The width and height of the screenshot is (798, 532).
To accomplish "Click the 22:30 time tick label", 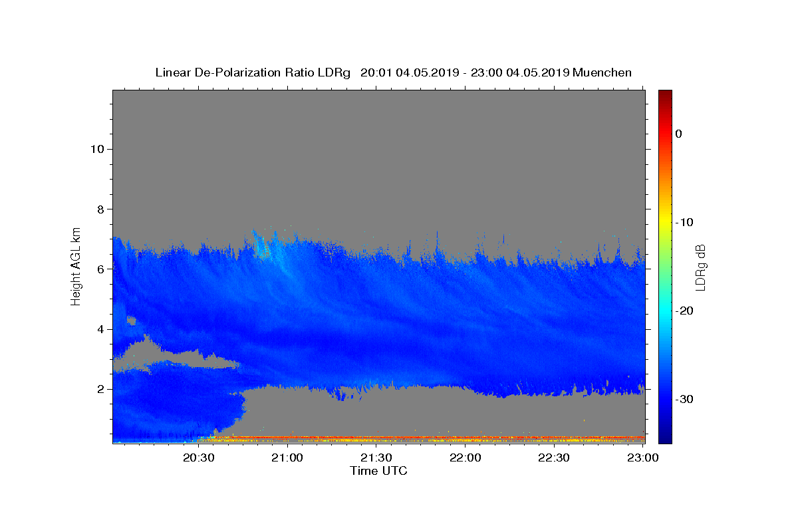I will (554, 458).
